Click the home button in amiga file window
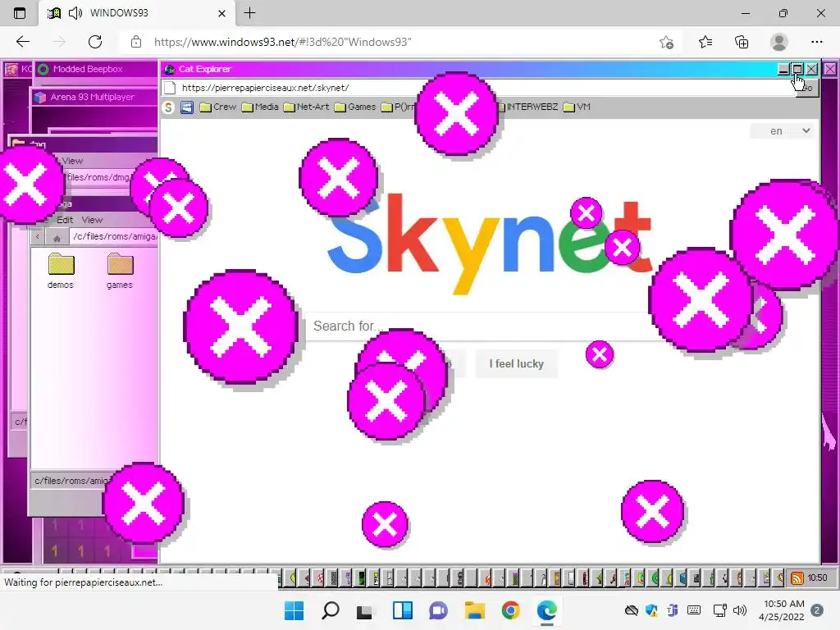 point(57,237)
